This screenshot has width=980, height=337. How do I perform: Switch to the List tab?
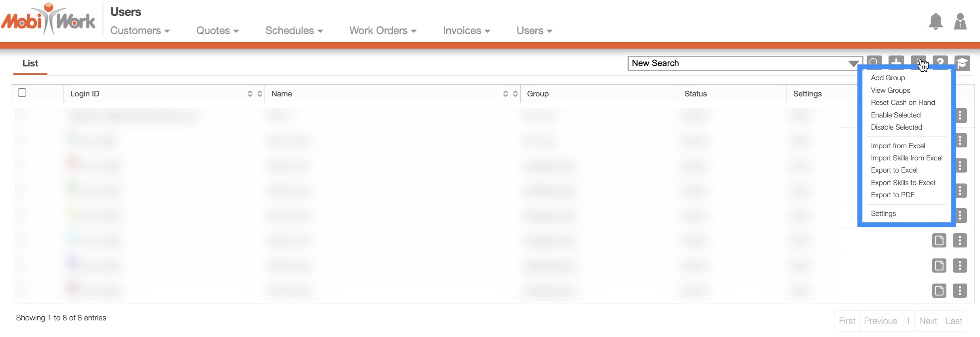[30, 63]
